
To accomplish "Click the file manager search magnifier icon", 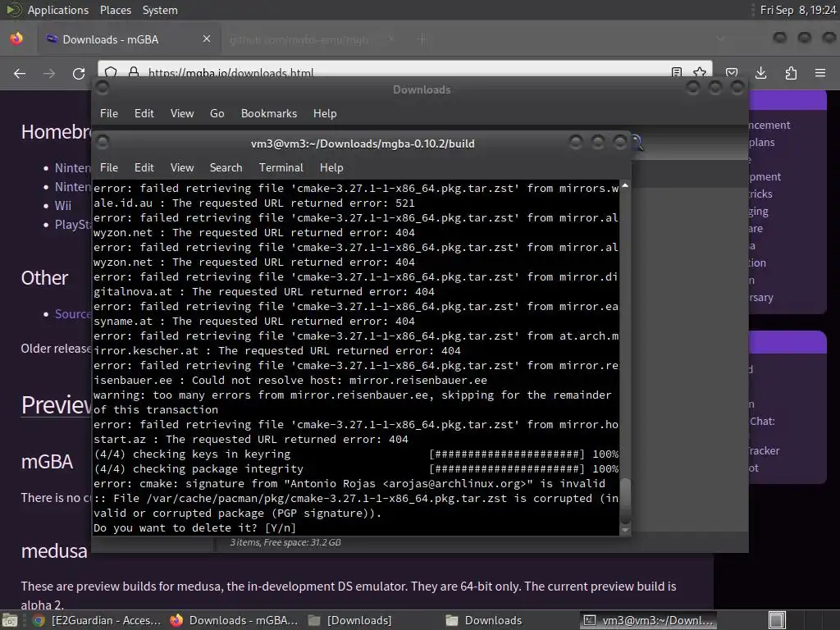I will [x=637, y=143].
